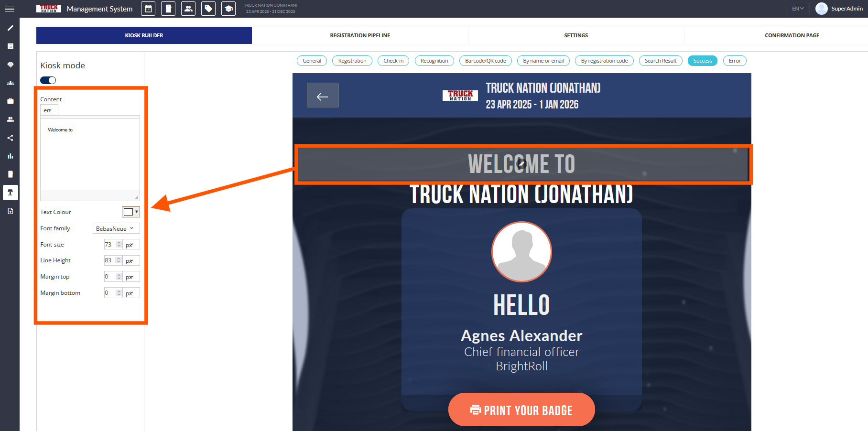Open the Confirmation Page tab
This screenshot has width=868, height=431.
[792, 35]
